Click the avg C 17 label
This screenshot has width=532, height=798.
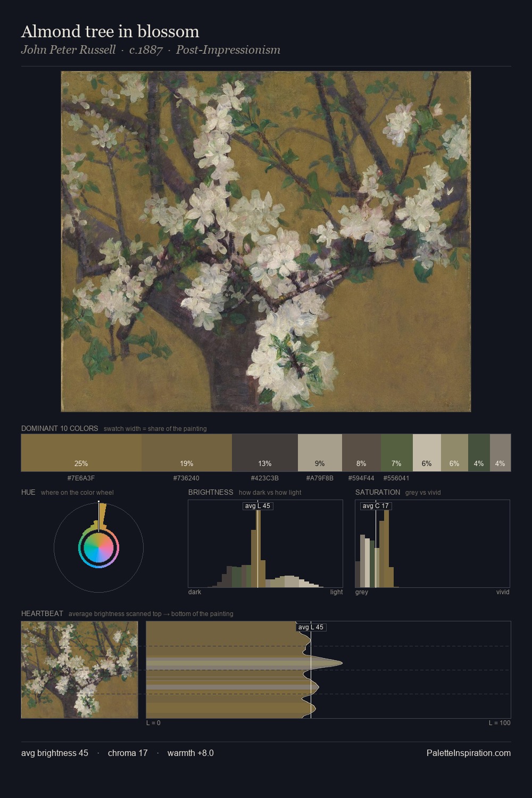(376, 506)
